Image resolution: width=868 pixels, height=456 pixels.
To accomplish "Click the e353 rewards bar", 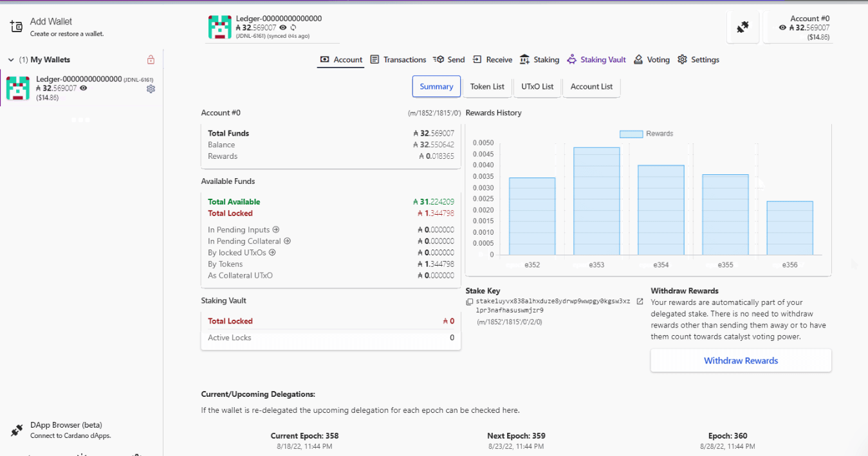I will coord(596,201).
